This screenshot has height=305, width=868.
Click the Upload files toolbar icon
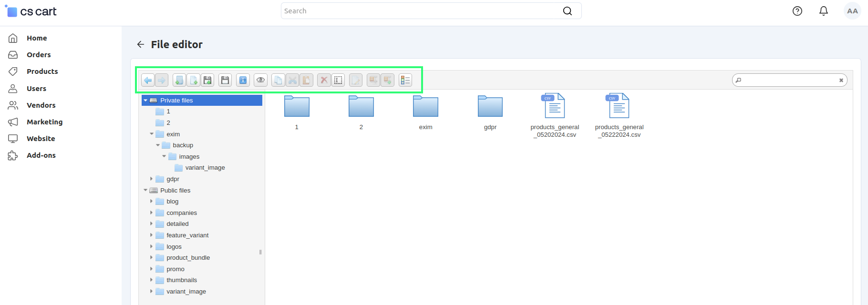point(207,80)
